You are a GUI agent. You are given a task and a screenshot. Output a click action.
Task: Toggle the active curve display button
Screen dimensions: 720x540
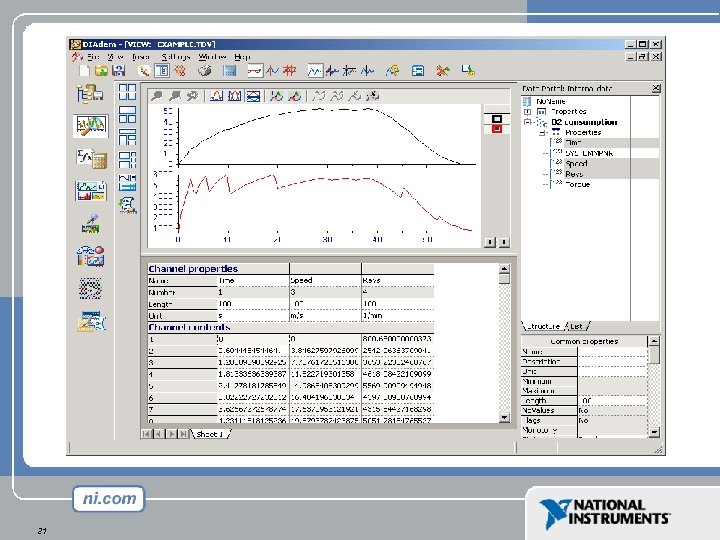tap(315, 71)
